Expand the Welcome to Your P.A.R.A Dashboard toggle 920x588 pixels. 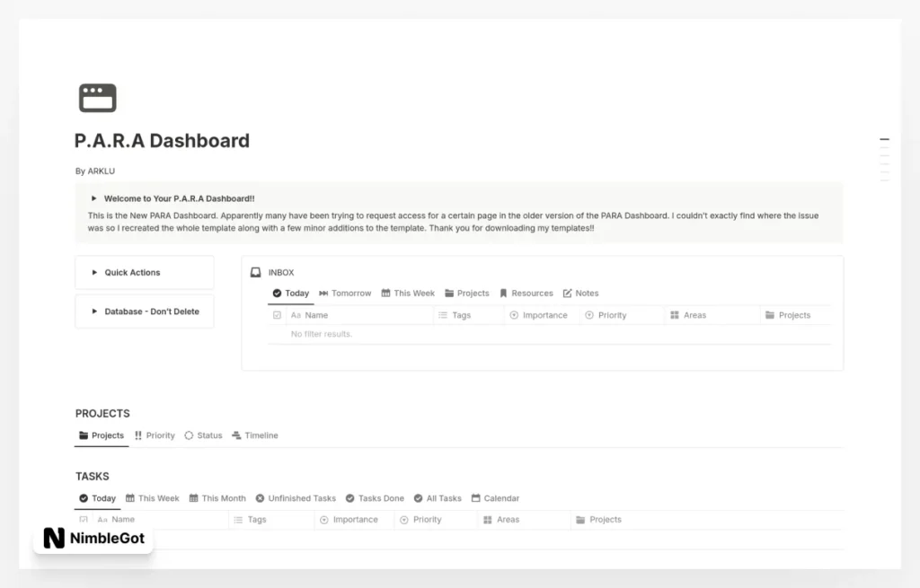tap(95, 198)
